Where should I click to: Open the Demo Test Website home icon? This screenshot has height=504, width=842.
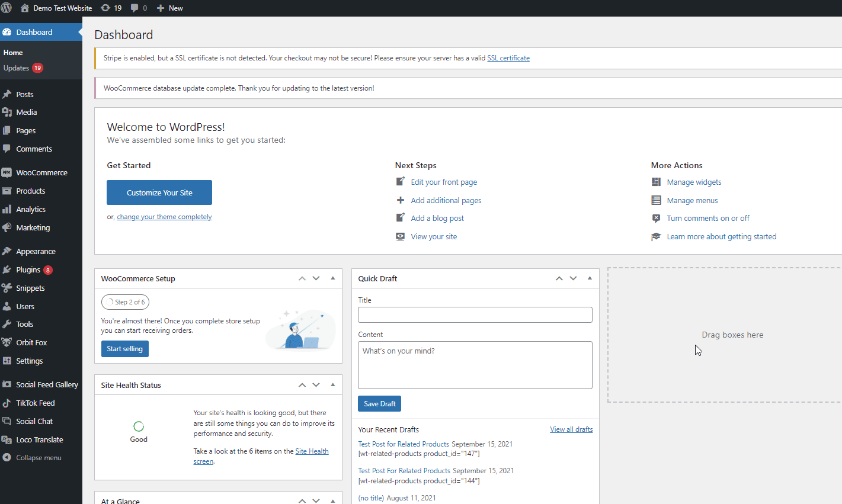point(25,8)
